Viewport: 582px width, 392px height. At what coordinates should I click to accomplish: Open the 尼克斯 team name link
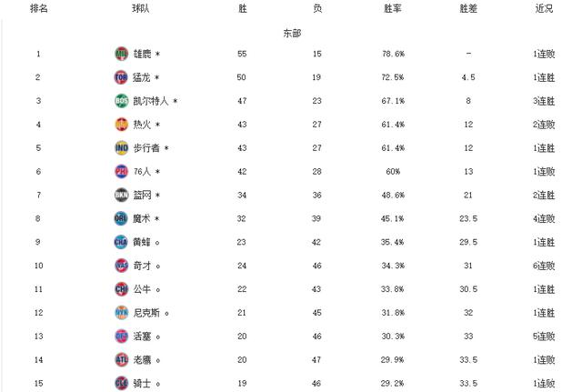tap(146, 313)
